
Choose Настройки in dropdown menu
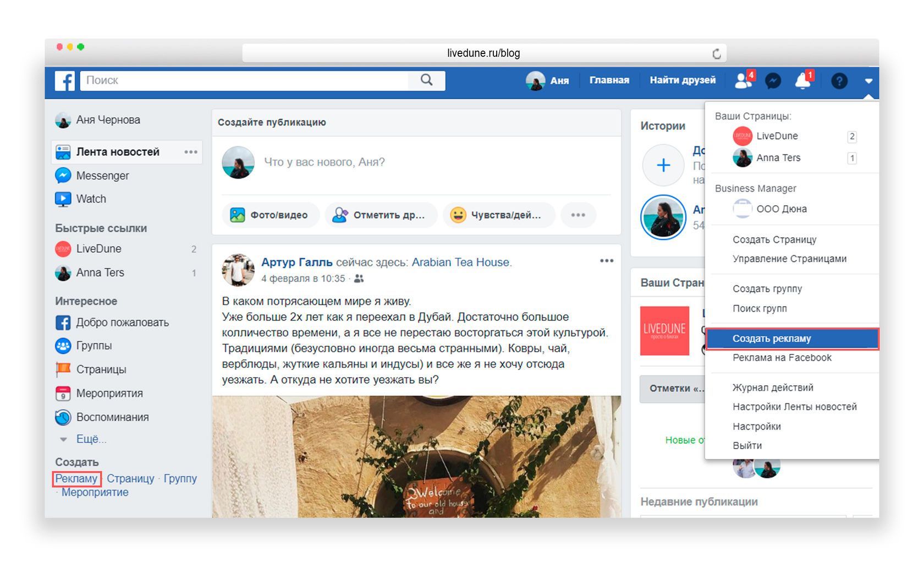click(757, 427)
